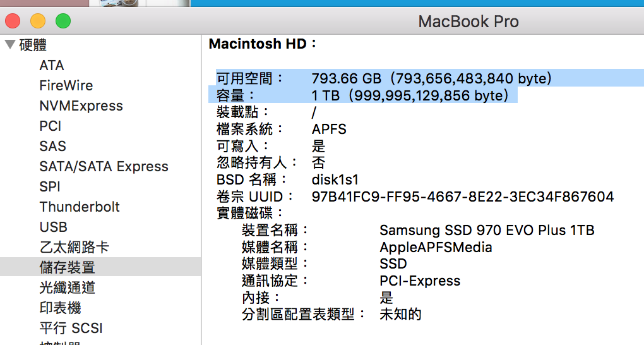Select FireWire in the sidebar

[x=66, y=85]
